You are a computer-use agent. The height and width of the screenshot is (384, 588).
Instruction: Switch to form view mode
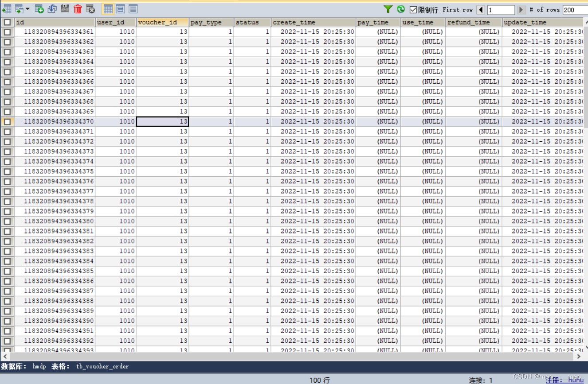(x=120, y=9)
